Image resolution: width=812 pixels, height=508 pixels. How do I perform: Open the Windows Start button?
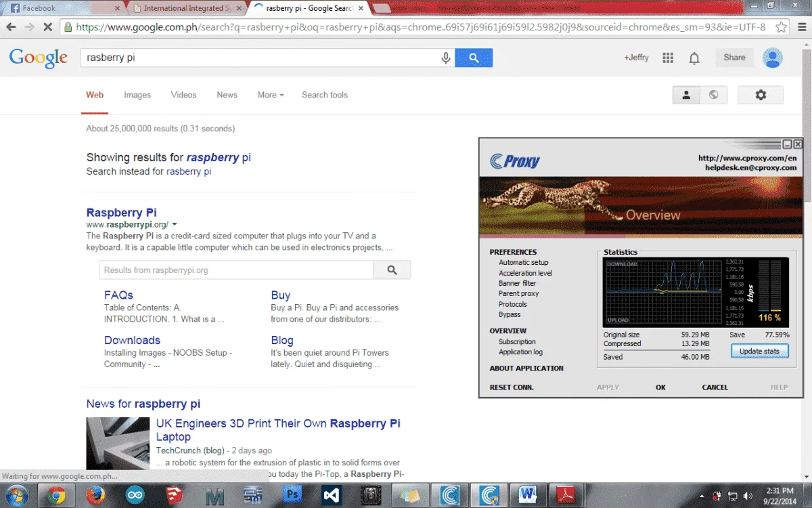pyautogui.click(x=16, y=496)
